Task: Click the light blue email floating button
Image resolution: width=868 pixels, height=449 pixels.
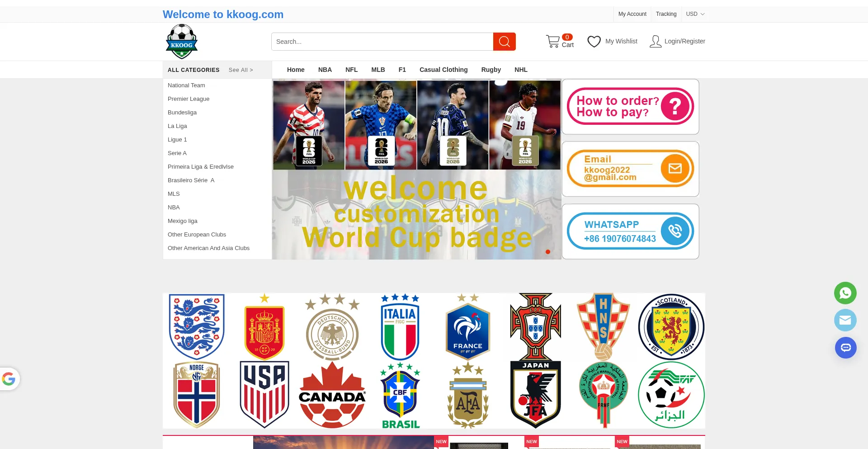Action: point(845,321)
